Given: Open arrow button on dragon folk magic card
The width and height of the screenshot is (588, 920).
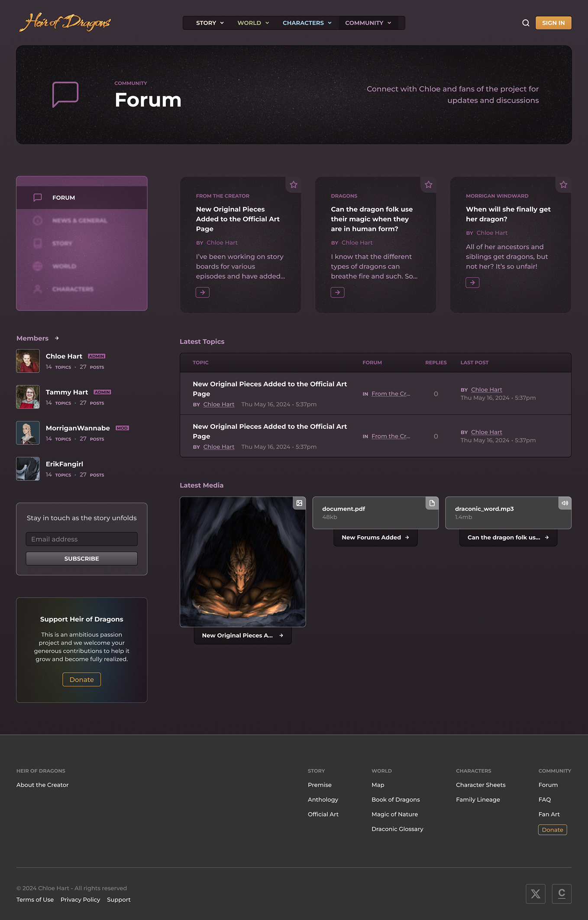Looking at the screenshot, I should pyautogui.click(x=338, y=292).
